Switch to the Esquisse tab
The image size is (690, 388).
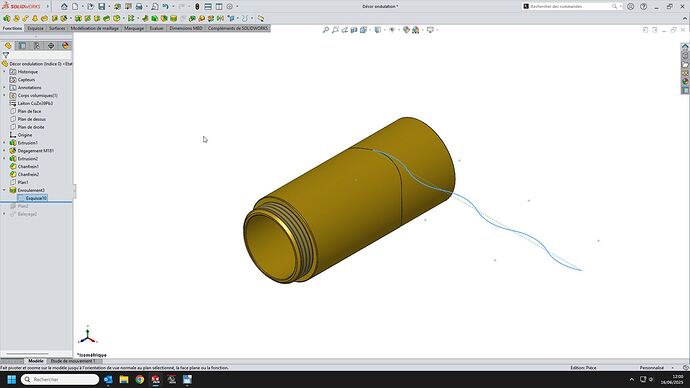[x=35, y=28]
